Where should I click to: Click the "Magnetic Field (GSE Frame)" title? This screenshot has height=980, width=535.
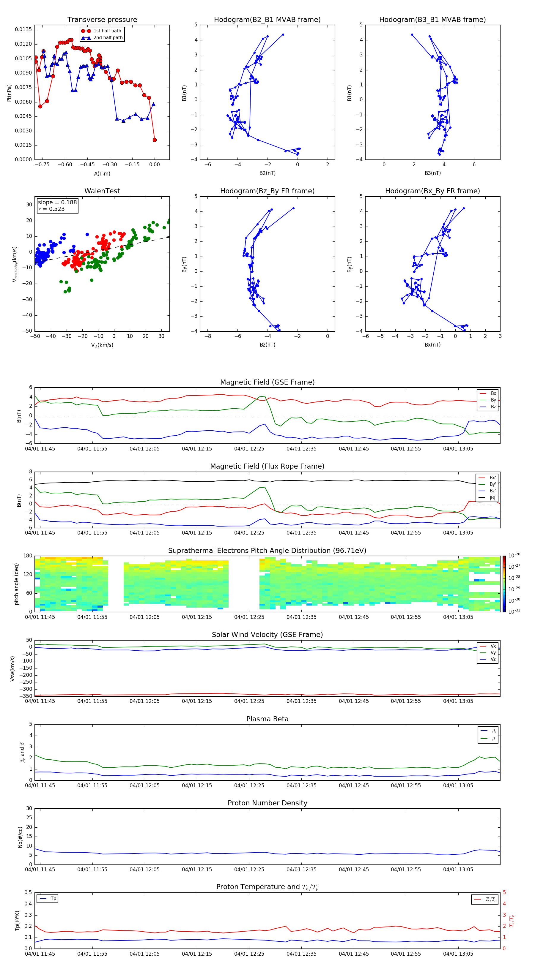[x=267, y=382]
